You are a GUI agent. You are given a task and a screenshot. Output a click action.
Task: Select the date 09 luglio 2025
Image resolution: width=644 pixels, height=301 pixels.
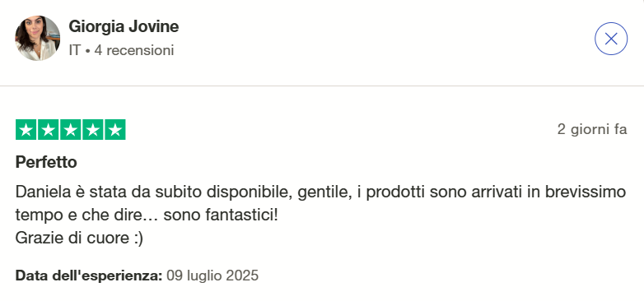click(212, 276)
